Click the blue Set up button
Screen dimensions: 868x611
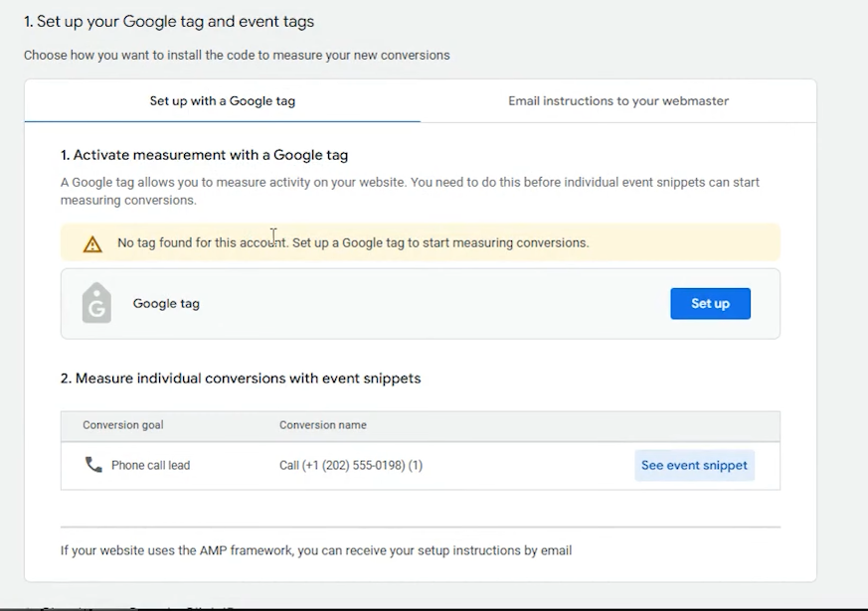[x=710, y=304]
